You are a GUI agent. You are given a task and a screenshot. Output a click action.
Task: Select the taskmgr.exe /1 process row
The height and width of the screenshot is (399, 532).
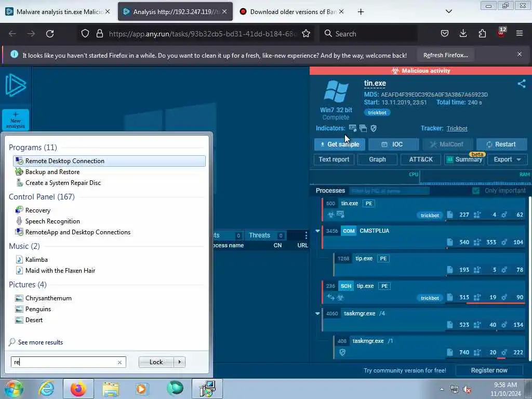click(x=429, y=347)
